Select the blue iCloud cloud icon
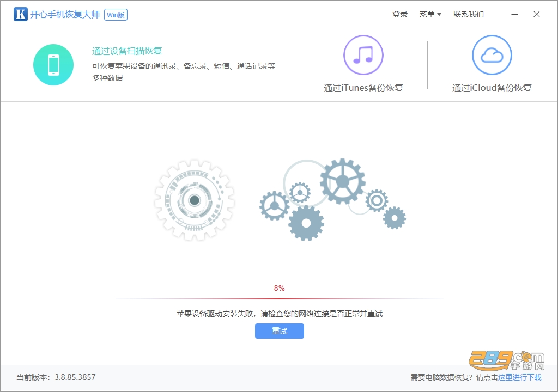Screen dimensions: 558x392 click(x=492, y=55)
